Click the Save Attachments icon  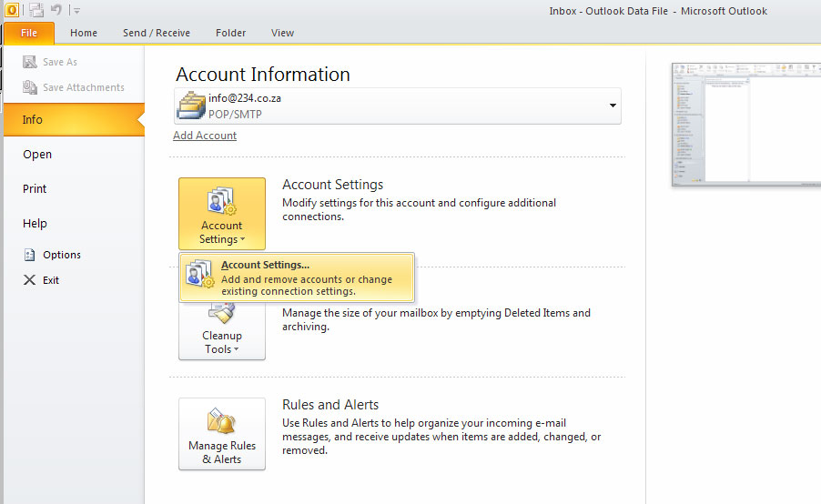pyautogui.click(x=30, y=87)
